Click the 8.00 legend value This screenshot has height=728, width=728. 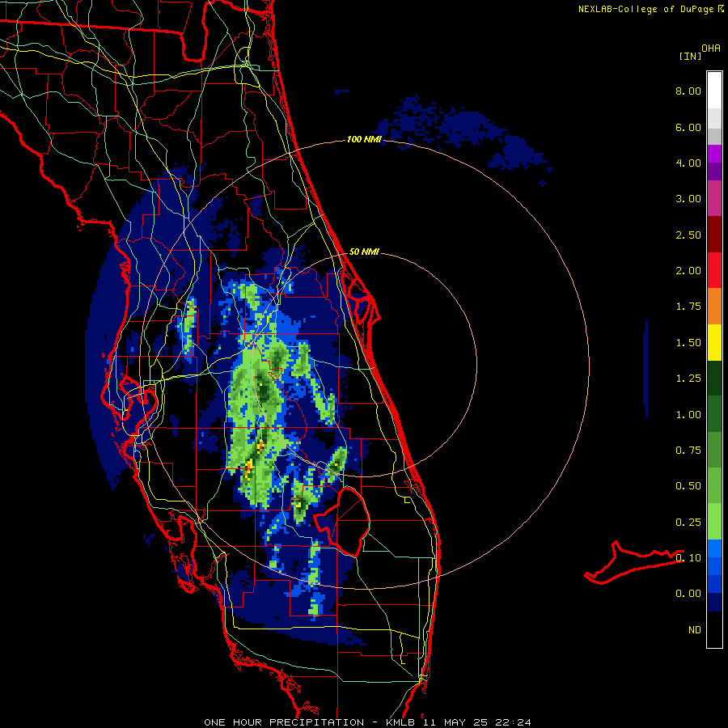tap(688, 91)
